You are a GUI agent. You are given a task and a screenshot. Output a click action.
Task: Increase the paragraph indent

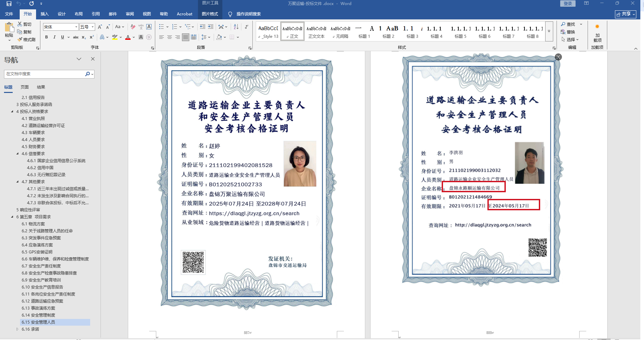(210, 27)
